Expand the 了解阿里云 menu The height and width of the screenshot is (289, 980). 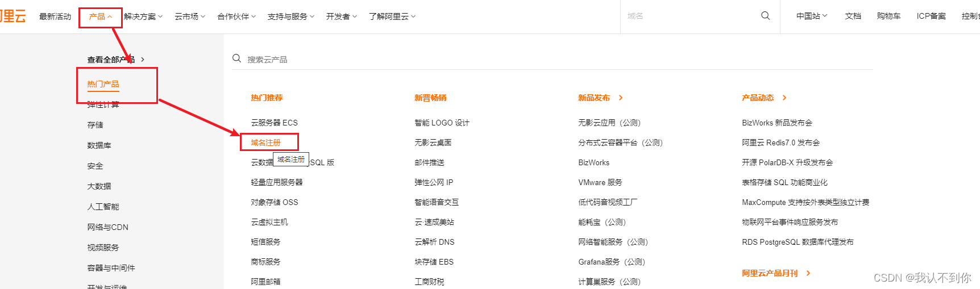392,16
